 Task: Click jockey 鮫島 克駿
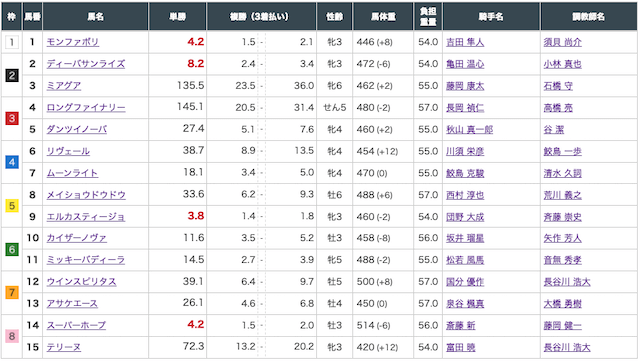(x=465, y=173)
